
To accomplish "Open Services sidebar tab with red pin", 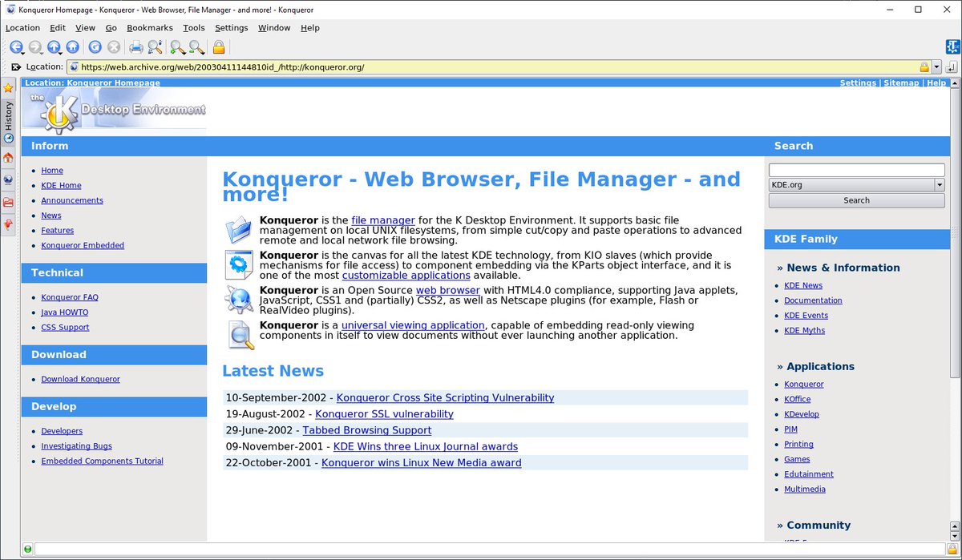I will tap(8, 224).
